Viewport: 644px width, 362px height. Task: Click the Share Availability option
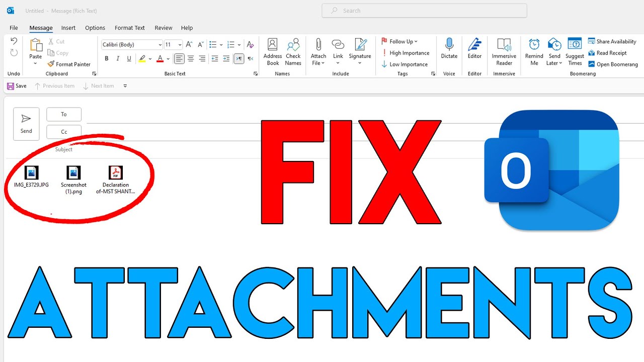(x=612, y=41)
